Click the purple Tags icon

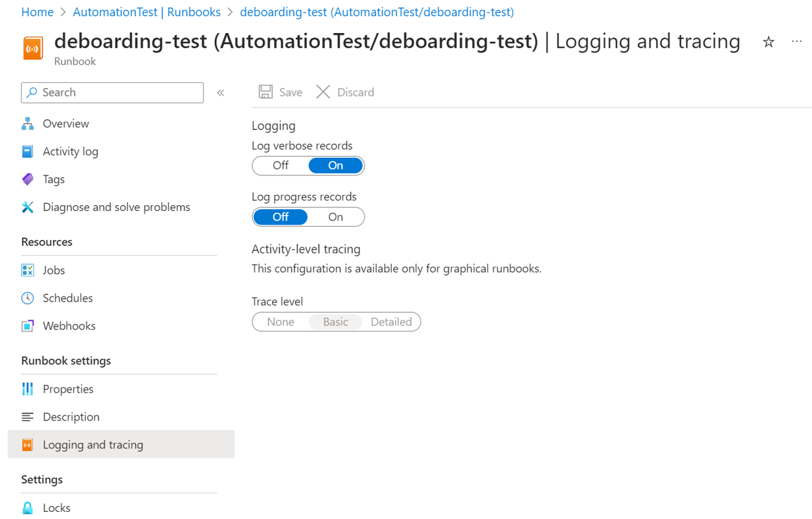point(27,179)
